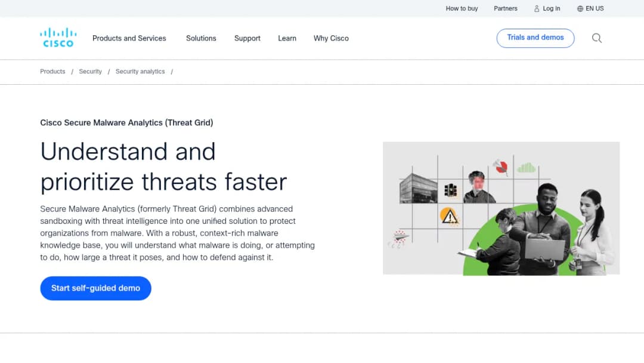The image size is (644, 363).
Task: Click the hero illustration image
Action: [501, 208]
